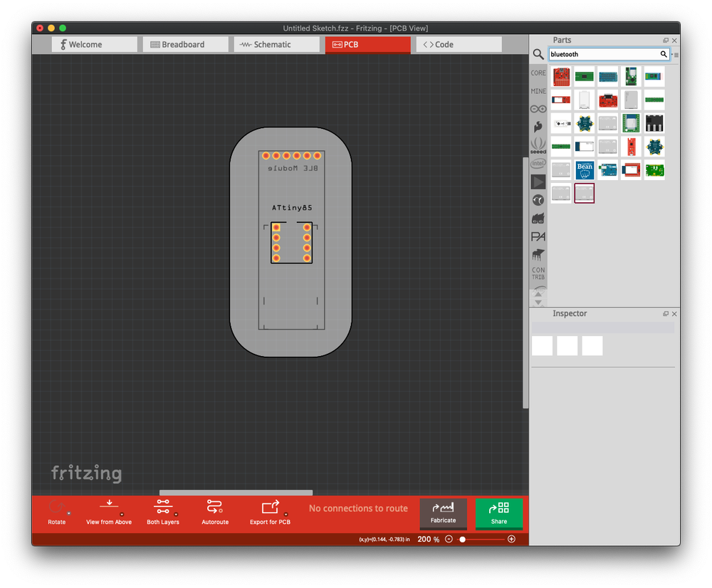Open the Arduino parts bin
The width and height of the screenshot is (712, 588).
(538, 109)
